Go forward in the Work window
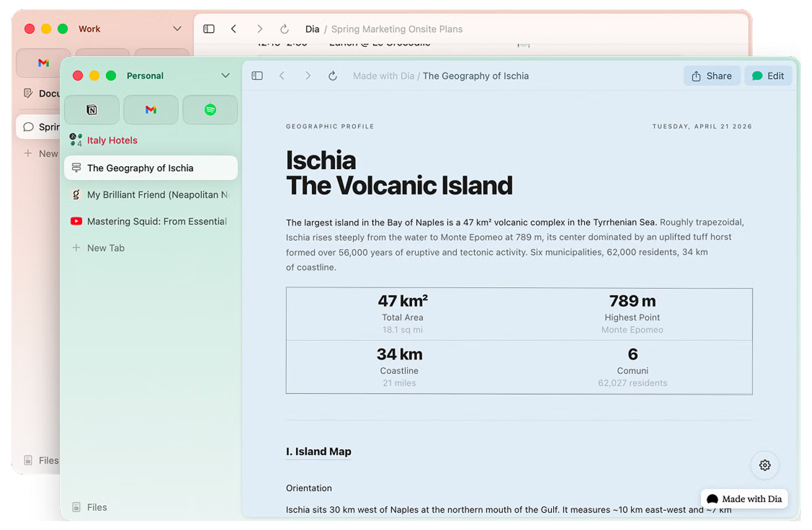The height and width of the screenshot is (530, 812). (x=259, y=29)
